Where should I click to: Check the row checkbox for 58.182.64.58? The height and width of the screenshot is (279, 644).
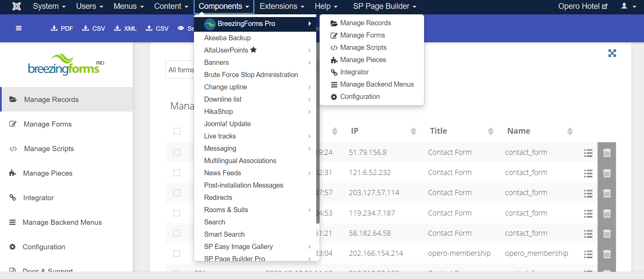coord(177,233)
